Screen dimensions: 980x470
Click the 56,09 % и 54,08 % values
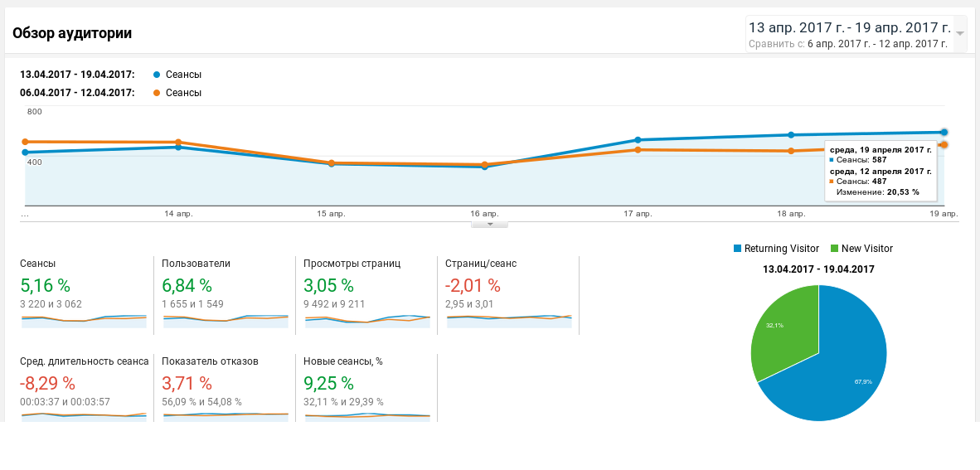(201, 401)
